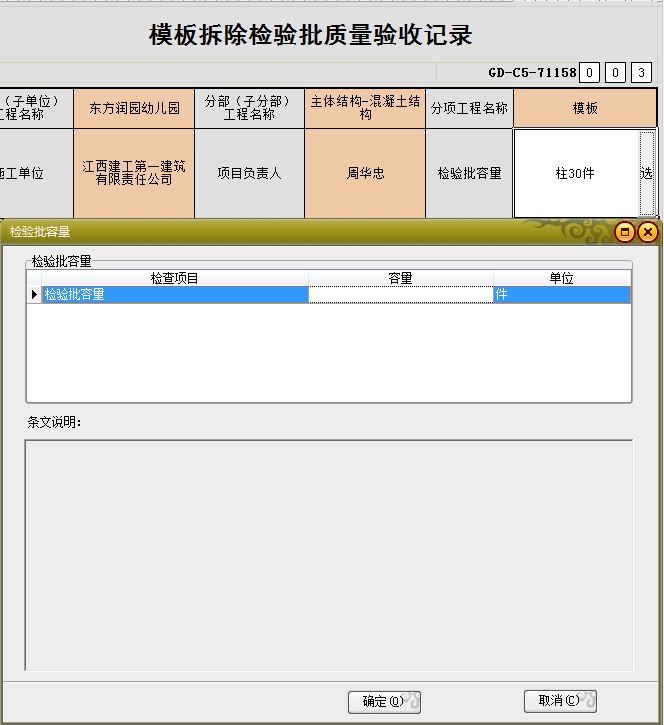Confirm with the 确定(O) button

(384, 701)
